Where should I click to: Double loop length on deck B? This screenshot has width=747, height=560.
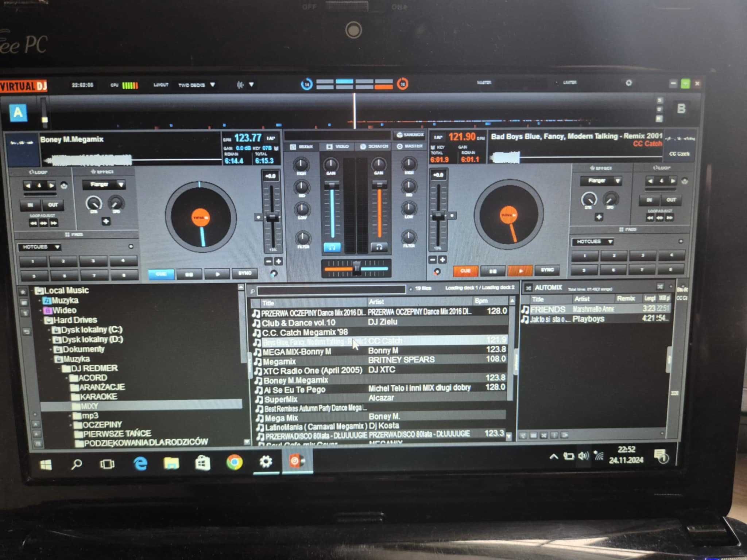[x=673, y=180]
